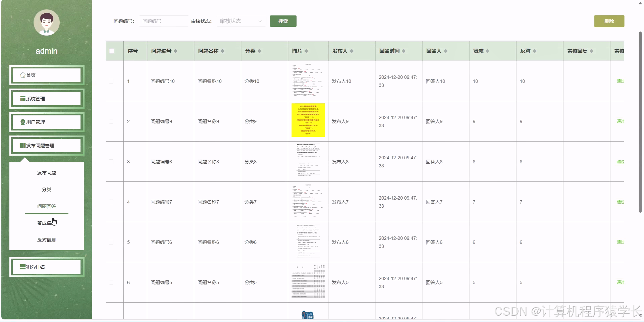The height and width of the screenshot is (322, 644).
Task: Click the 通过 link in row 1
Action: click(x=621, y=81)
